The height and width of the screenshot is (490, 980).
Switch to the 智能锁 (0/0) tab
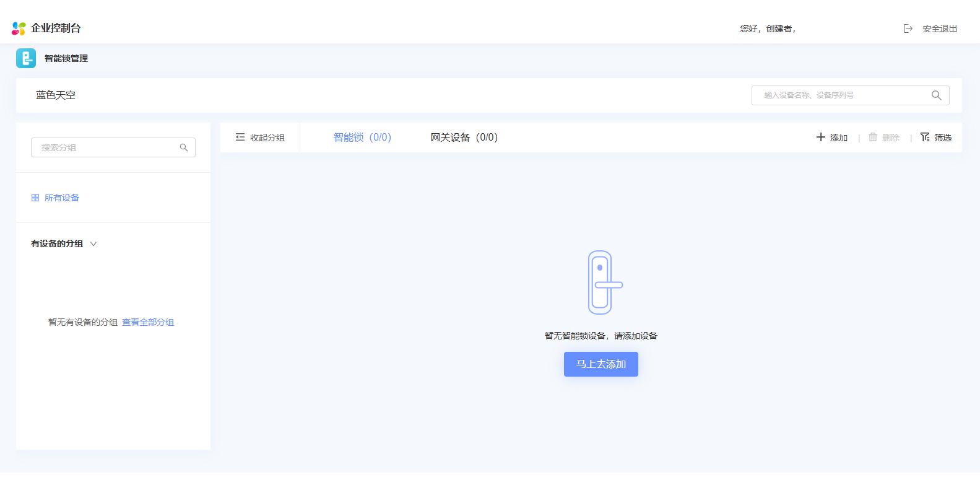coord(362,138)
